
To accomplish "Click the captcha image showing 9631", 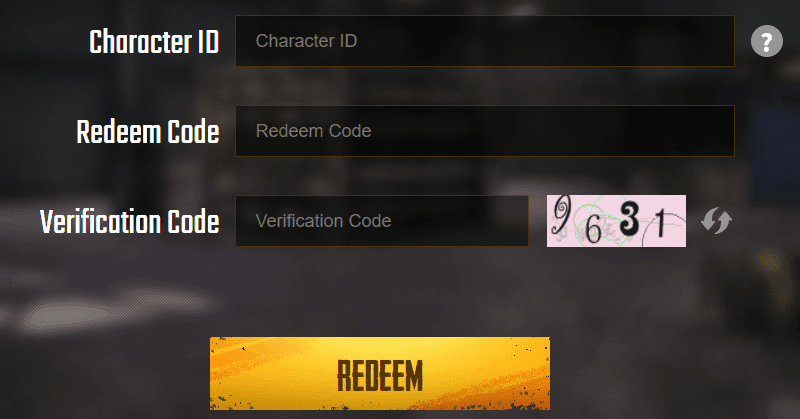I will (x=616, y=221).
